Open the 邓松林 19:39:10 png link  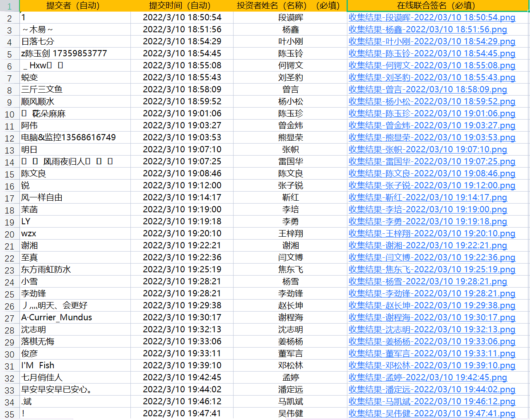[x=432, y=366]
